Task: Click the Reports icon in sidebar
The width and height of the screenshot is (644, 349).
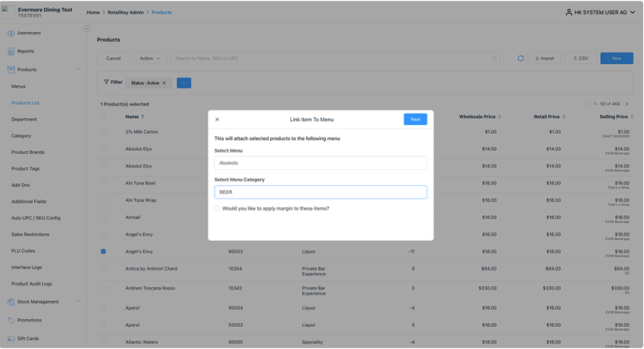Action: pyautogui.click(x=11, y=52)
